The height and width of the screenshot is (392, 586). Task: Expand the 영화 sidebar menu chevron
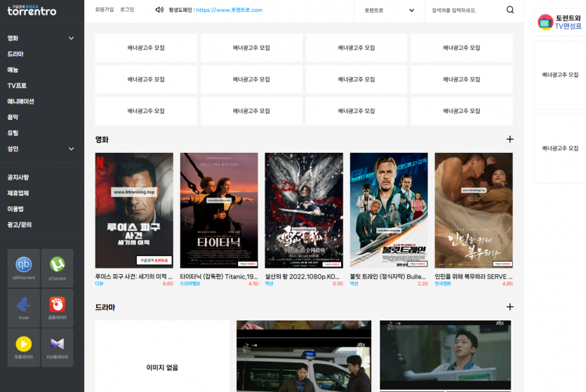point(71,39)
